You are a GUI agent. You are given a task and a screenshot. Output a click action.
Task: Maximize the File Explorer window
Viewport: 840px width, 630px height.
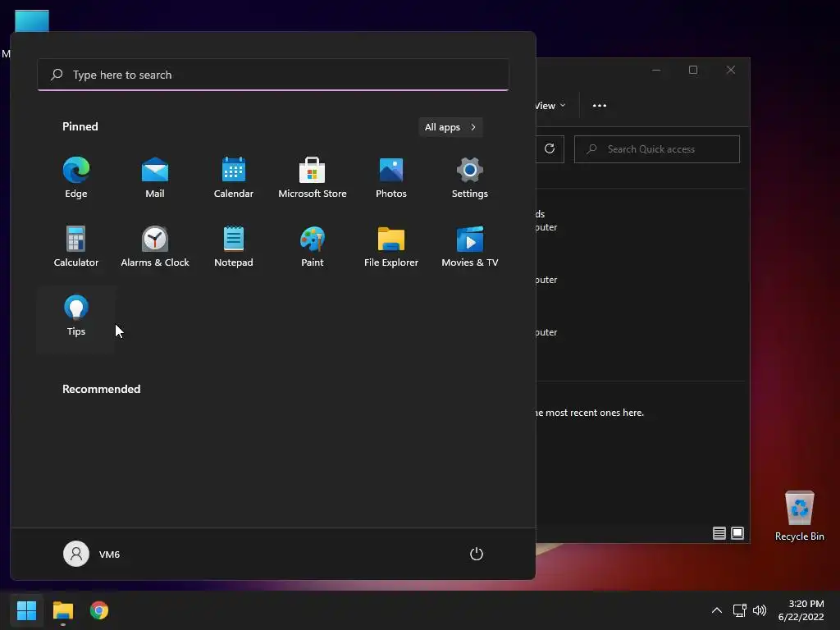693,70
